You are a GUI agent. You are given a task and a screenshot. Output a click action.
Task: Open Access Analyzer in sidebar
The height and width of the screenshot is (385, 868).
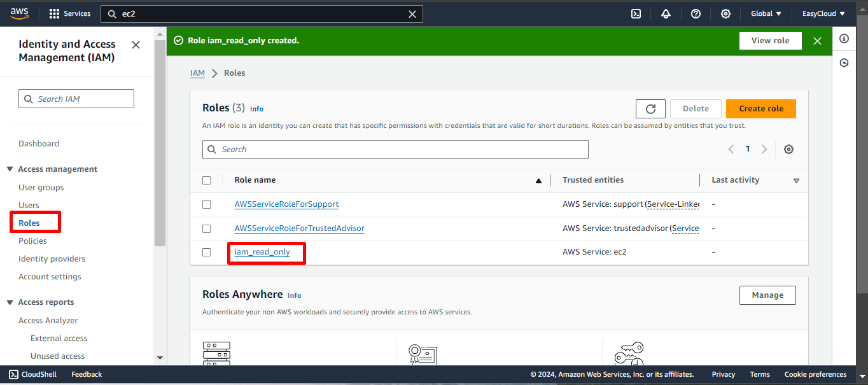tap(48, 321)
